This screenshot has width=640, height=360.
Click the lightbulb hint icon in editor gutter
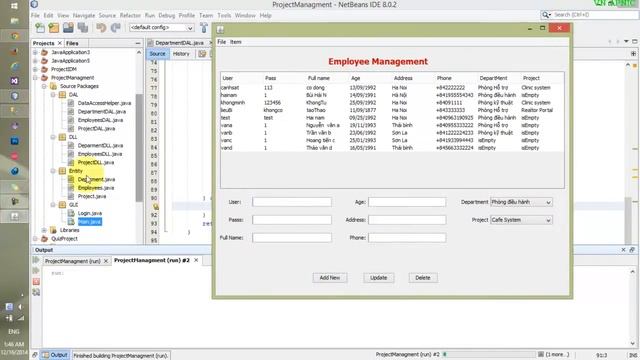tap(155, 207)
